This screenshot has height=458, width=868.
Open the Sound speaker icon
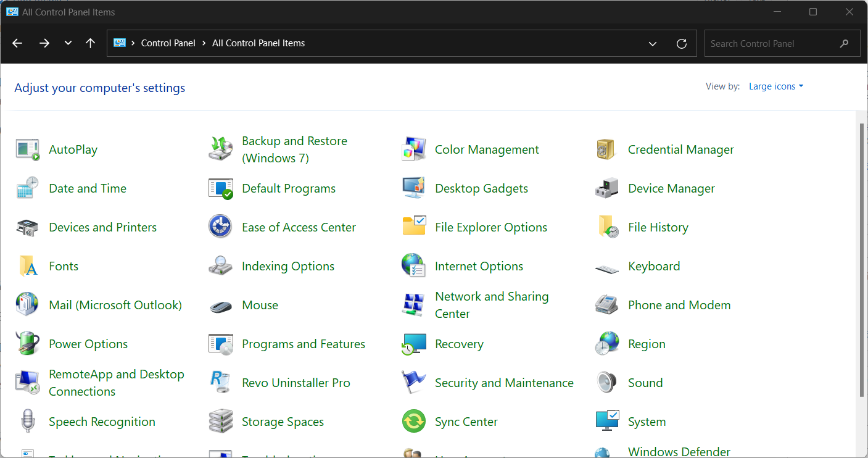tap(607, 383)
